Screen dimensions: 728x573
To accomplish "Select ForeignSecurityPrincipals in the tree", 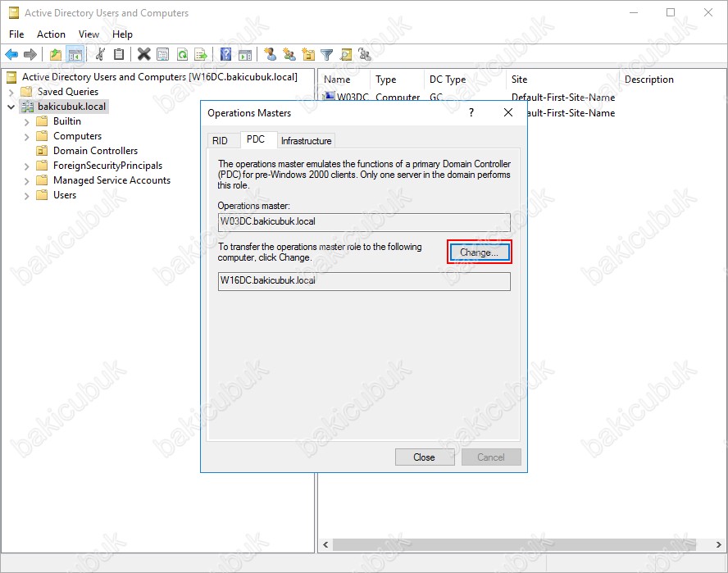I will 107,166.
